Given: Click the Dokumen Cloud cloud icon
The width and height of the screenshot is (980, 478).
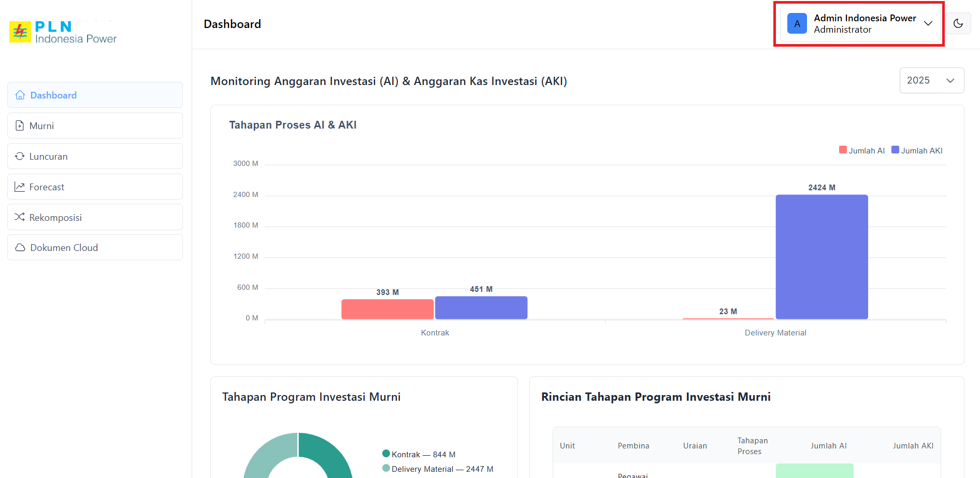Looking at the screenshot, I should pos(20,248).
